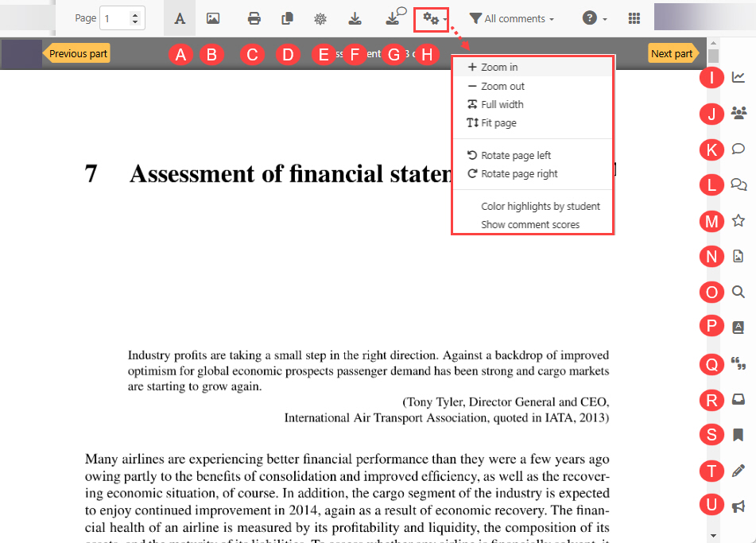Click the double comments bubbles icon
The image size is (756, 543).
tap(739, 184)
